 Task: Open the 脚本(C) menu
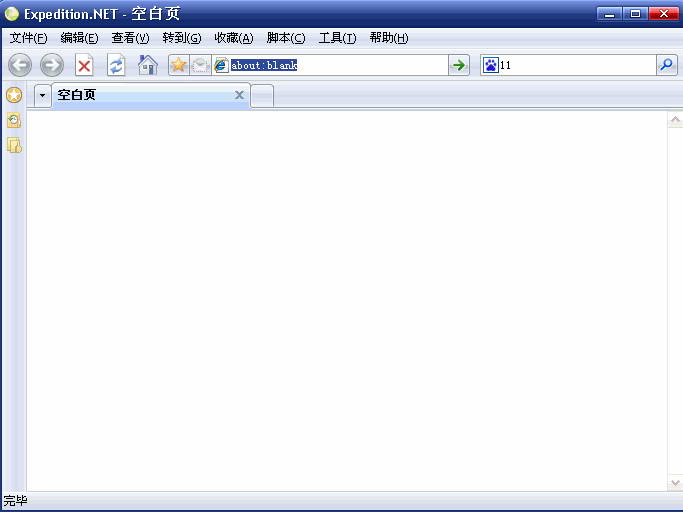coord(286,38)
